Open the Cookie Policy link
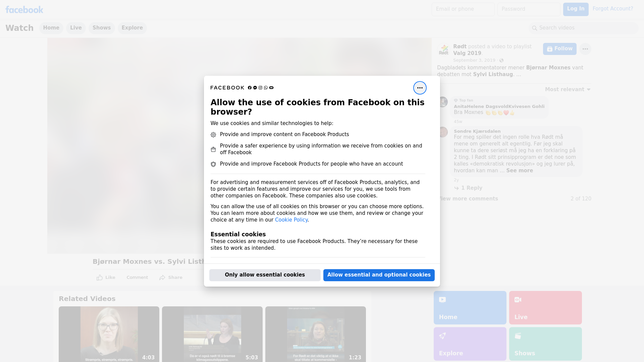644x362 pixels. pos(291,220)
